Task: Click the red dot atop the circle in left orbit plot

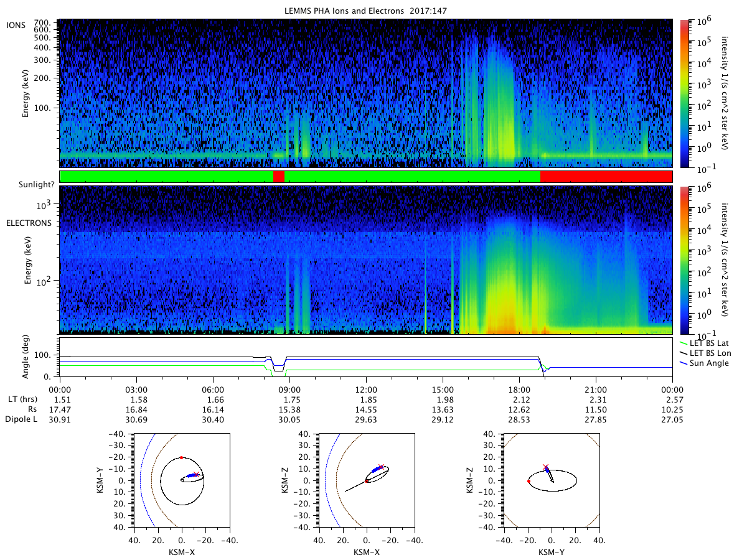Action: (181, 457)
